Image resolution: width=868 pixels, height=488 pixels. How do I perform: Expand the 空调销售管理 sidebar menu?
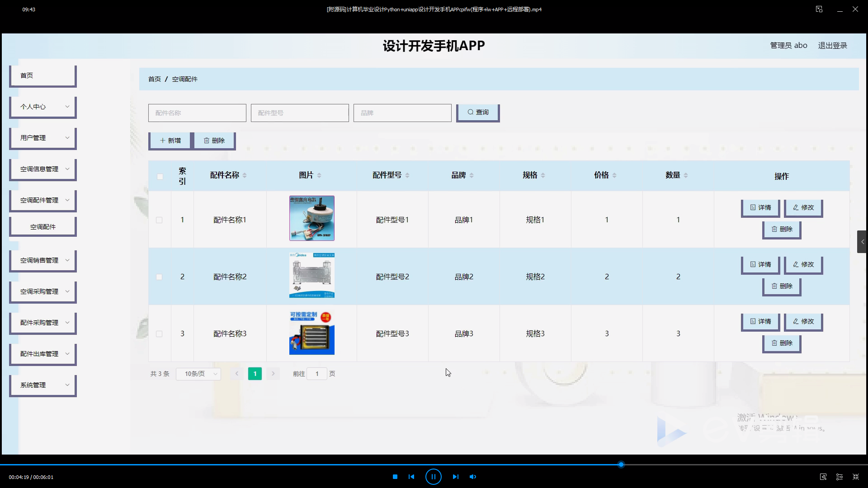[43, 260]
